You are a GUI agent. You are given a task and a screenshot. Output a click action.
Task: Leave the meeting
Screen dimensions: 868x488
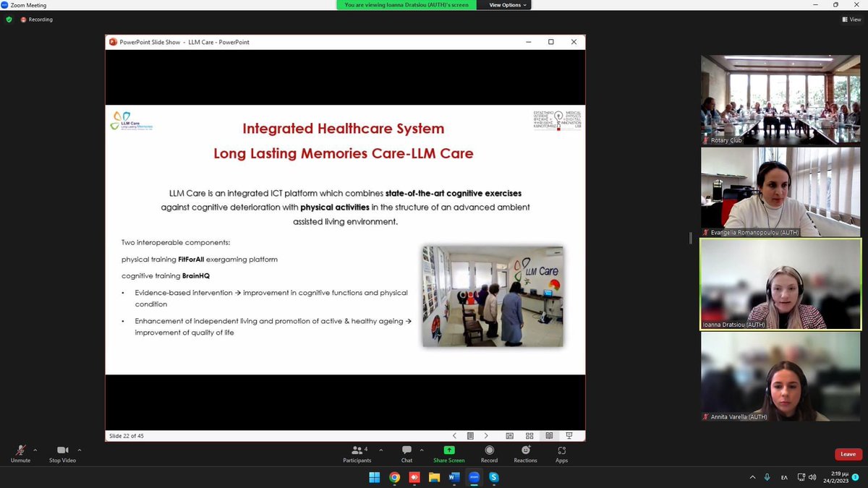click(x=848, y=454)
